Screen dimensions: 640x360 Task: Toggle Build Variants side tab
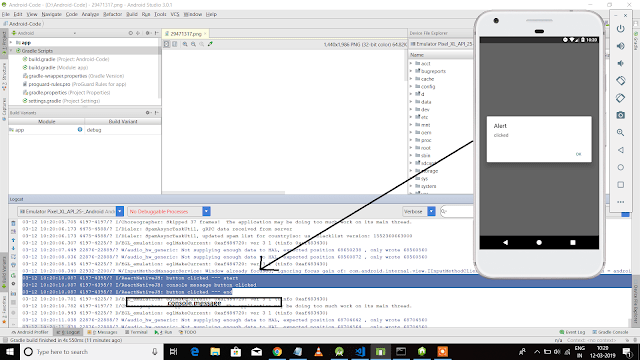click(4, 273)
